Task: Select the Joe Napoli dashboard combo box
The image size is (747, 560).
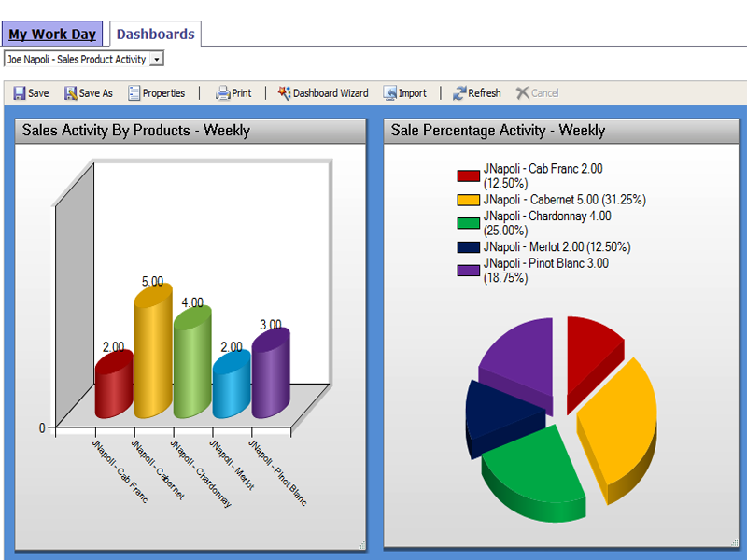Action: point(77,60)
